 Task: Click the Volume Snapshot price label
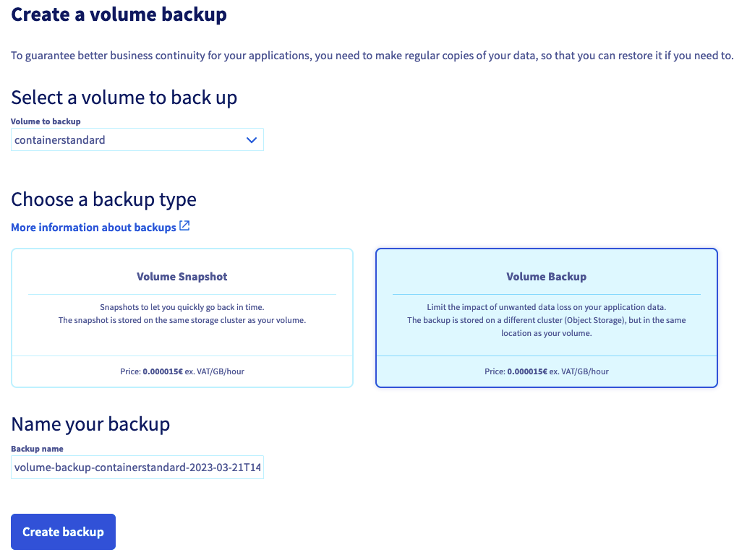click(x=182, y=371)
